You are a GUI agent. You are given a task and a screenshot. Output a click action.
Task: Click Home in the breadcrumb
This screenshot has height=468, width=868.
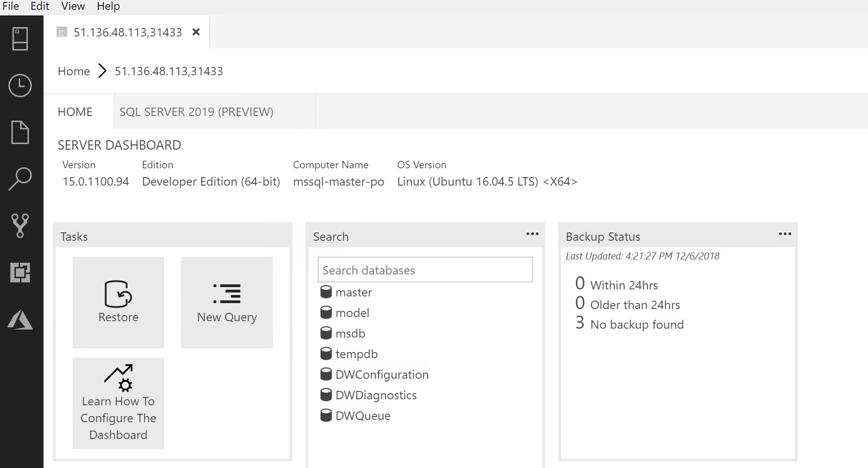73,71
